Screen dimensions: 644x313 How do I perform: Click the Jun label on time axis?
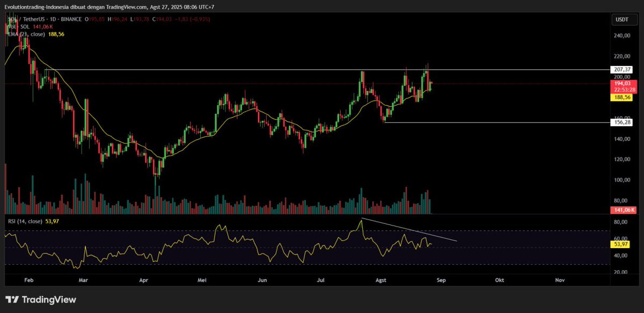point(262,280)
